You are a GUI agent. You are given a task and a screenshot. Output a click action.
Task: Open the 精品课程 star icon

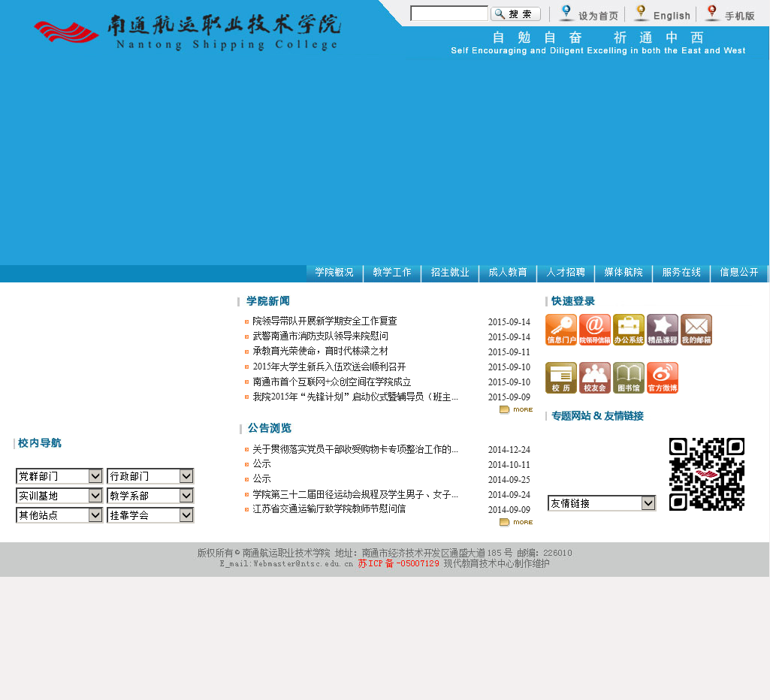pos(663,330)
